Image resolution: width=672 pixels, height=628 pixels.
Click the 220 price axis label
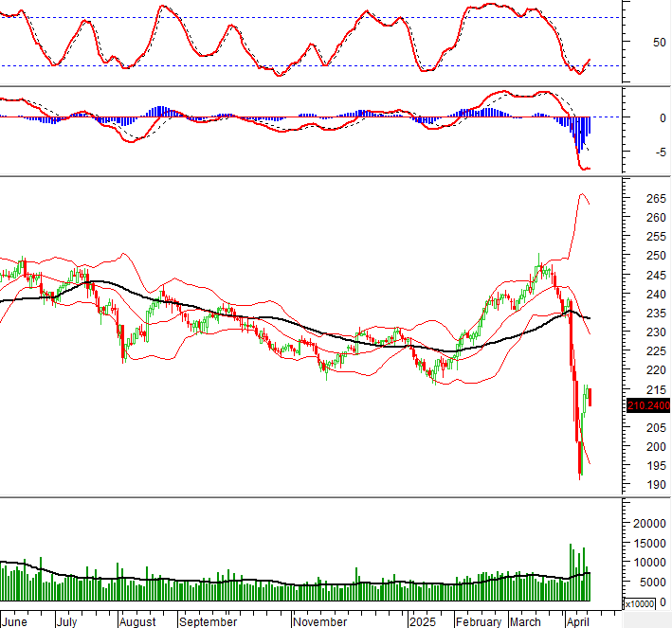[656, 369]
